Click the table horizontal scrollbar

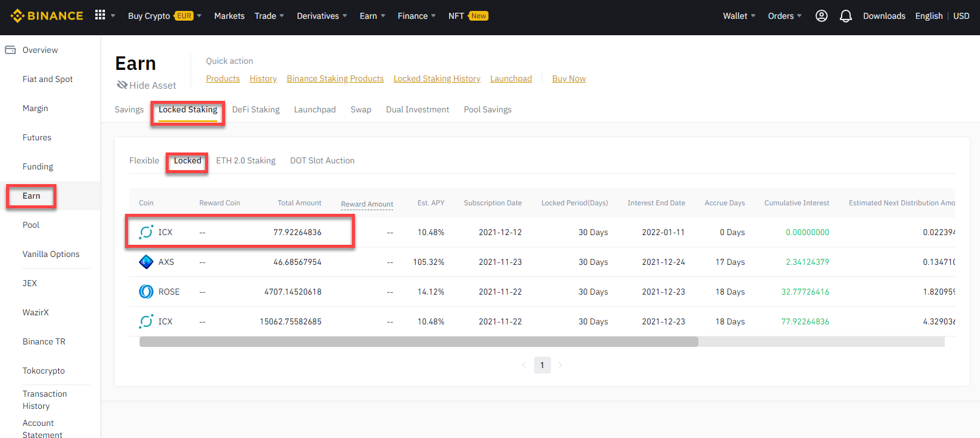419,341
